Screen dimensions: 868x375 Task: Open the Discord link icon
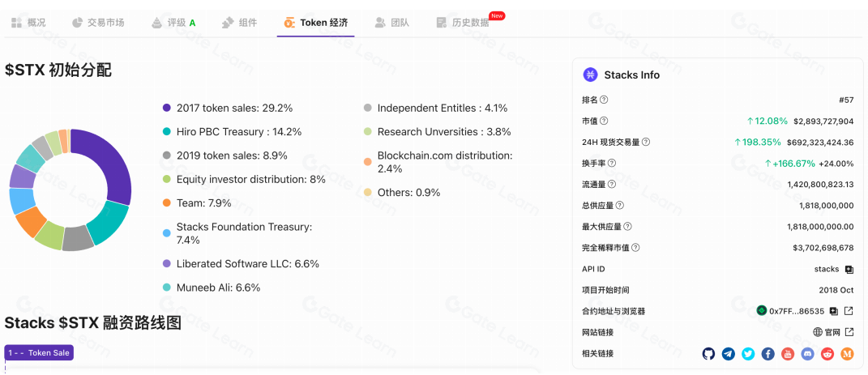pyautogui.click(x=807, y=354)
